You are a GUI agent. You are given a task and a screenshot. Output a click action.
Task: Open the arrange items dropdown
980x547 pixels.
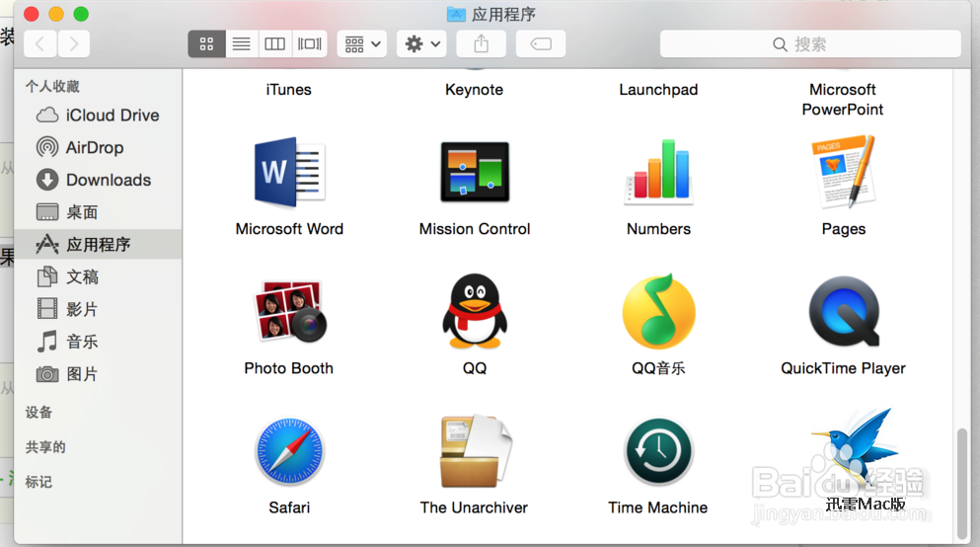pyautogui.click(x=362, y=43)
